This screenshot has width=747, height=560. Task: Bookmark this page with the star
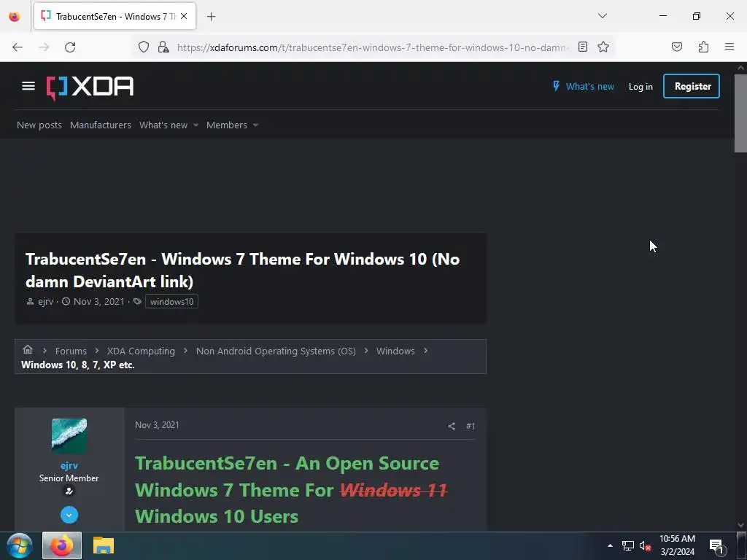tap(603, 47)
